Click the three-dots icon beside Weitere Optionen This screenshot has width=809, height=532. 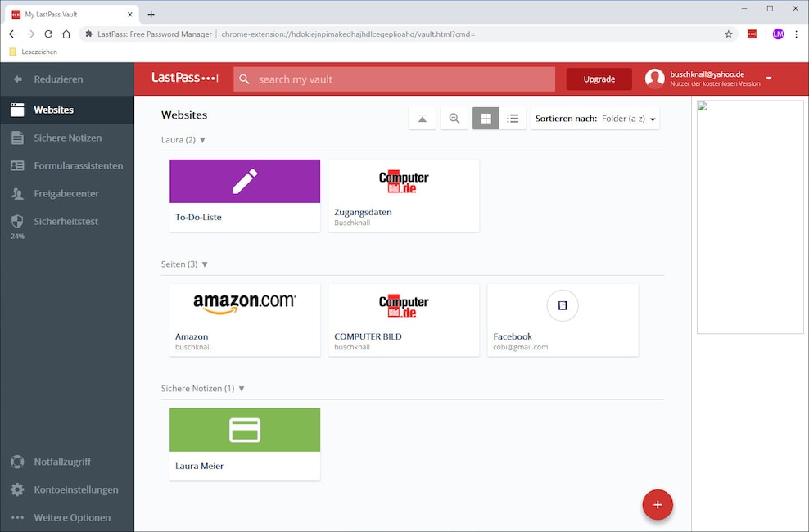(17, 517)
